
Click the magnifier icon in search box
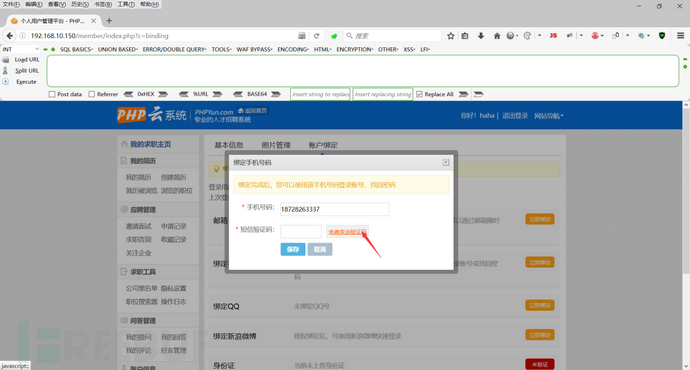(349, 36)
